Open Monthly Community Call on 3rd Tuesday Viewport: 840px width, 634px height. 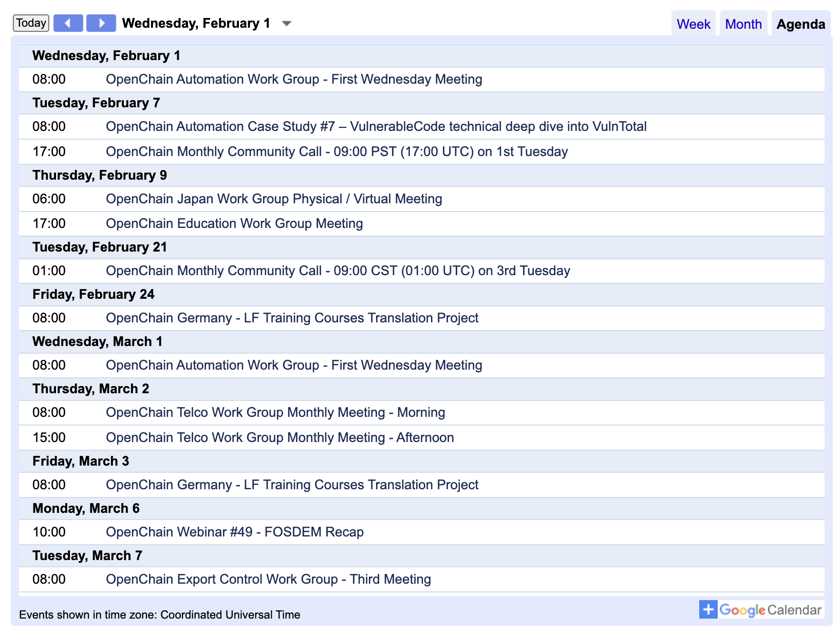(338, 271)
